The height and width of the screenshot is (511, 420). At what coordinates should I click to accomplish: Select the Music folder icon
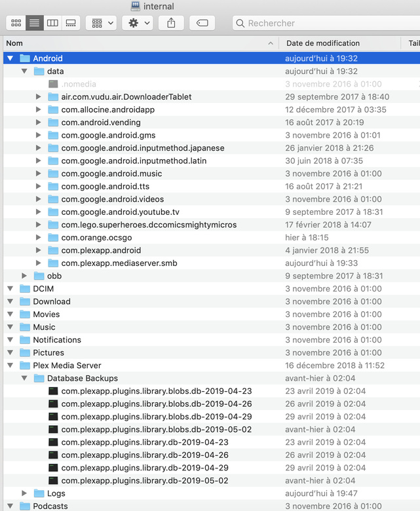coord(25,327)
